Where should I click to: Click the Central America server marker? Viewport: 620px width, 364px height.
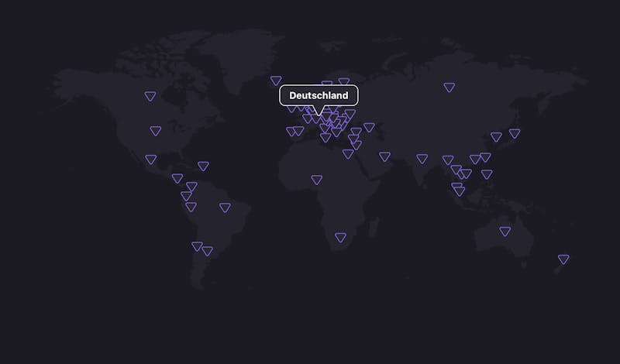click(177, 178)
